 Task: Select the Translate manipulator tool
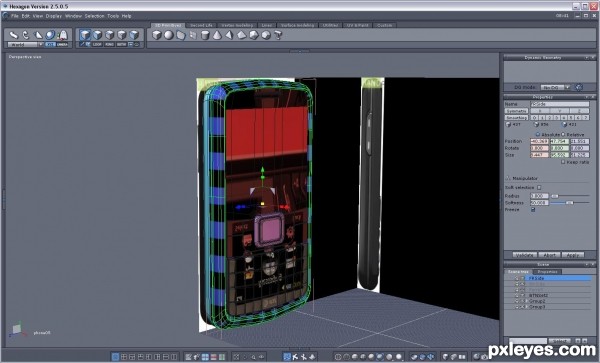click(14, 35)
